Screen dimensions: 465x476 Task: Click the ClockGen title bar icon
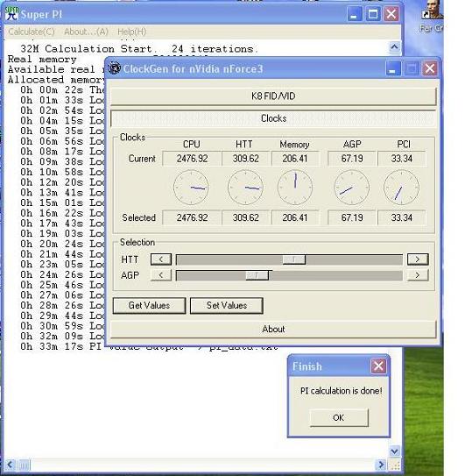click(115, 68)
